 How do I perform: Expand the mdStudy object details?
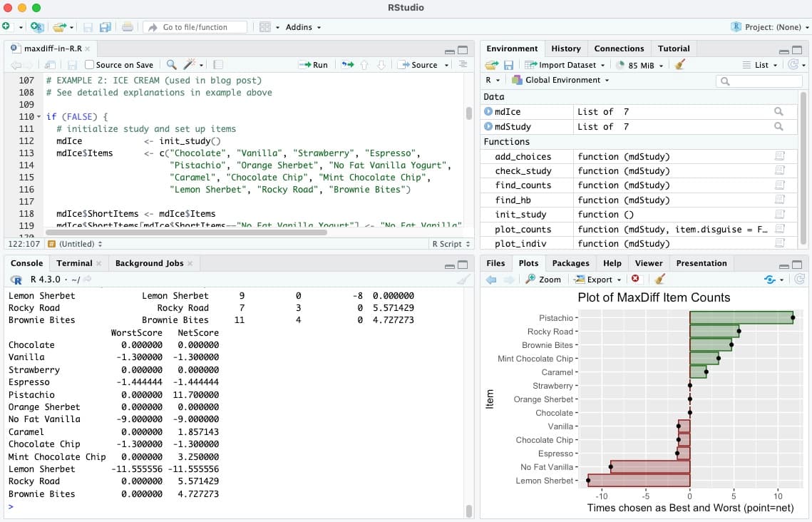coord(490,126)
